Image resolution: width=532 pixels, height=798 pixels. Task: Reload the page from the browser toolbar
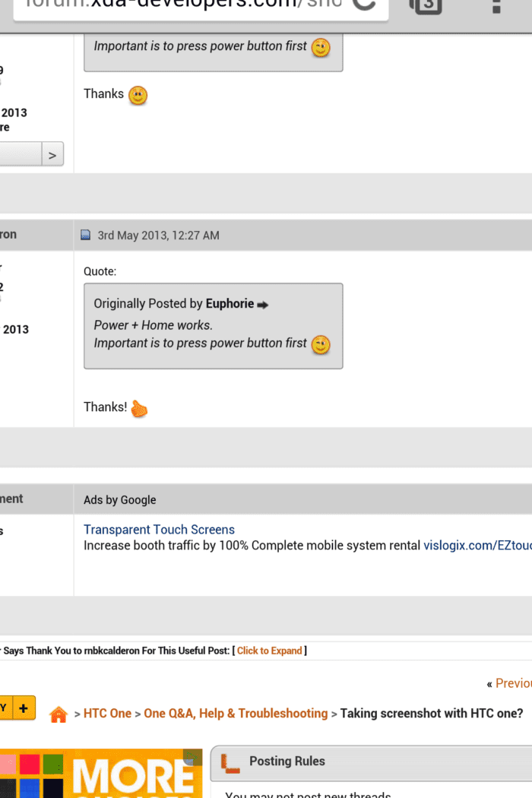coord(365,6)
